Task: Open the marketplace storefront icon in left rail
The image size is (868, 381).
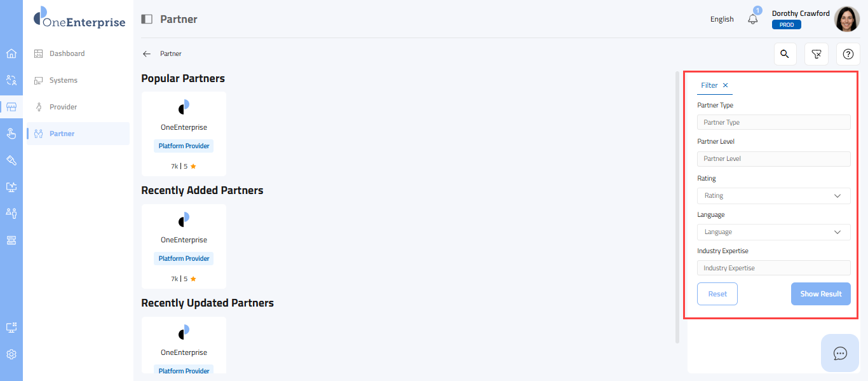Action: [11, 107]
